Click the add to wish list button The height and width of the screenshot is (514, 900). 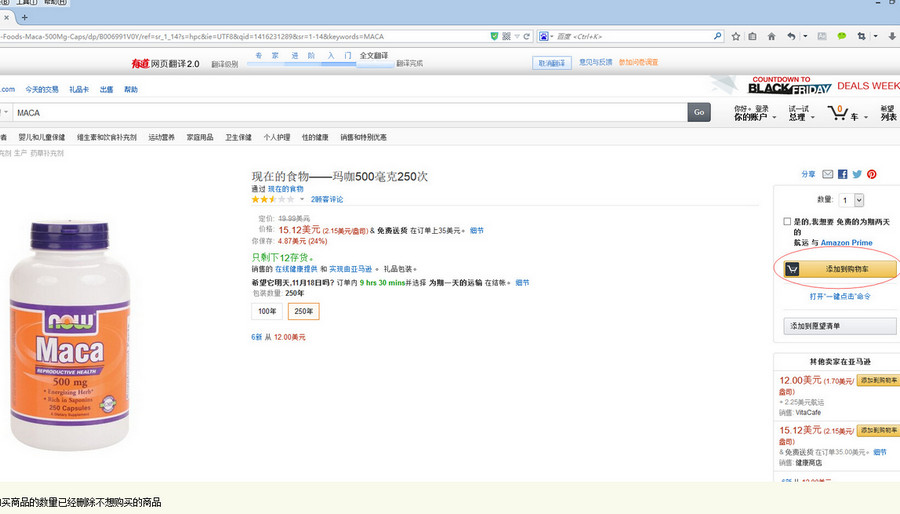coord(839,326)
